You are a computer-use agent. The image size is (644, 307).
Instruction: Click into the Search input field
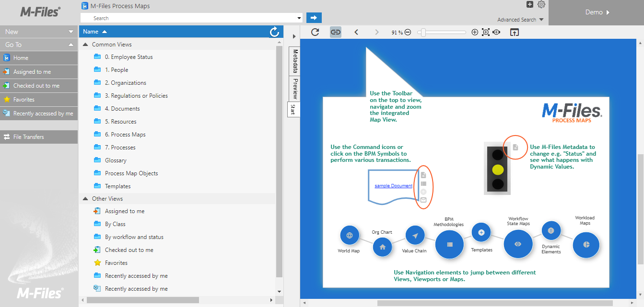192,18
